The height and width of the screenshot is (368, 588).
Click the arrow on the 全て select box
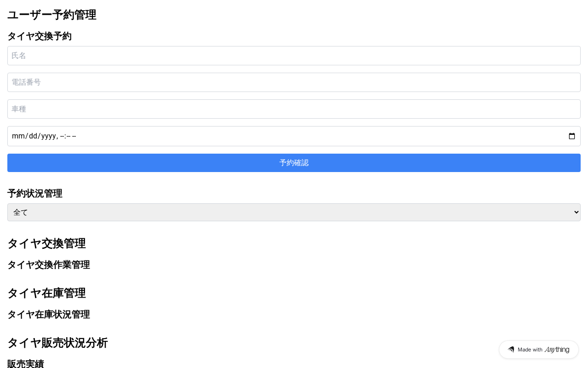pyautogui.click(x=577, y=212)
